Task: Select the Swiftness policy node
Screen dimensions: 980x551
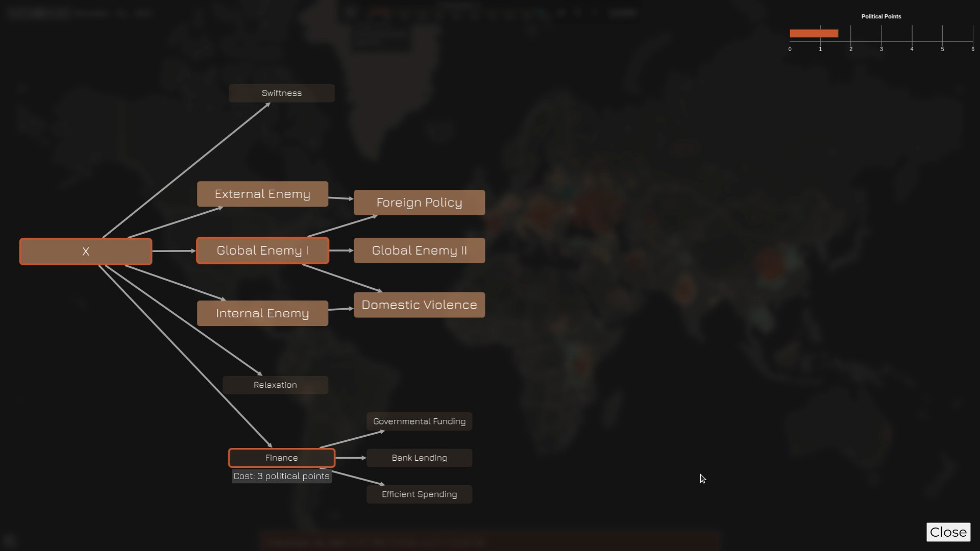Action: [281, 93]
